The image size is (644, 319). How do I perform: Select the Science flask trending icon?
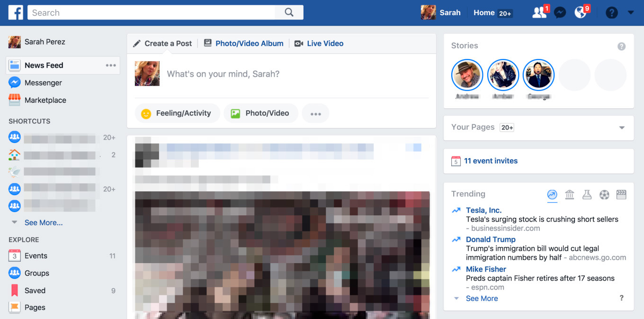click(587, 194)
